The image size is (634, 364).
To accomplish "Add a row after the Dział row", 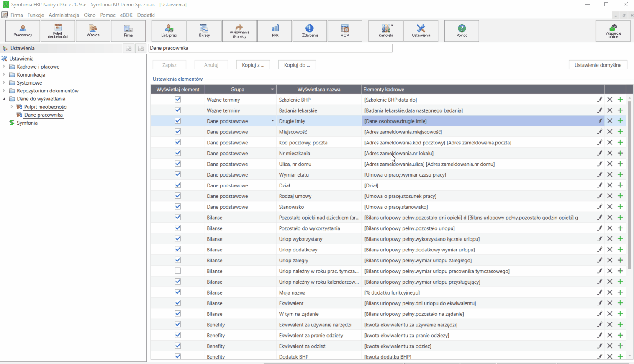I will click(620, 185).
